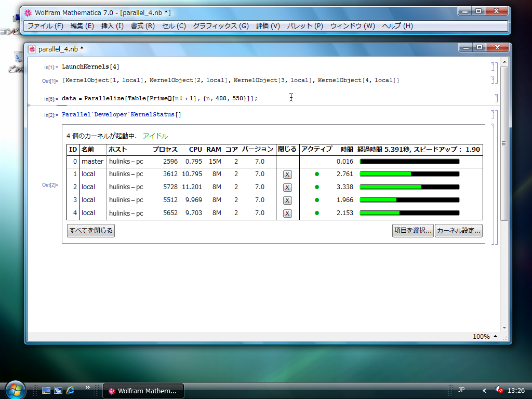Click the Parallel`Developer`KernelStatus[] input
Image resolution: width=532 pixels, height=399 pixels.
pyautogui.click(x=122, y=114)
